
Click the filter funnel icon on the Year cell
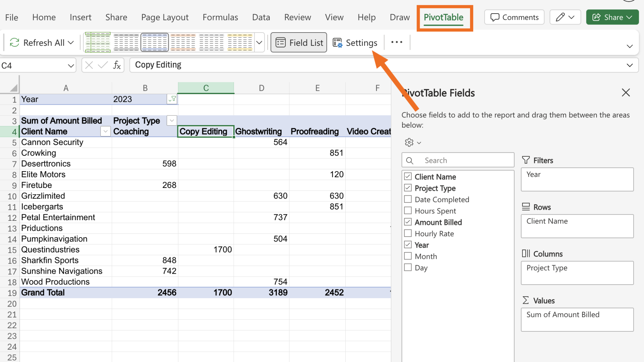(x=172, y=99)
